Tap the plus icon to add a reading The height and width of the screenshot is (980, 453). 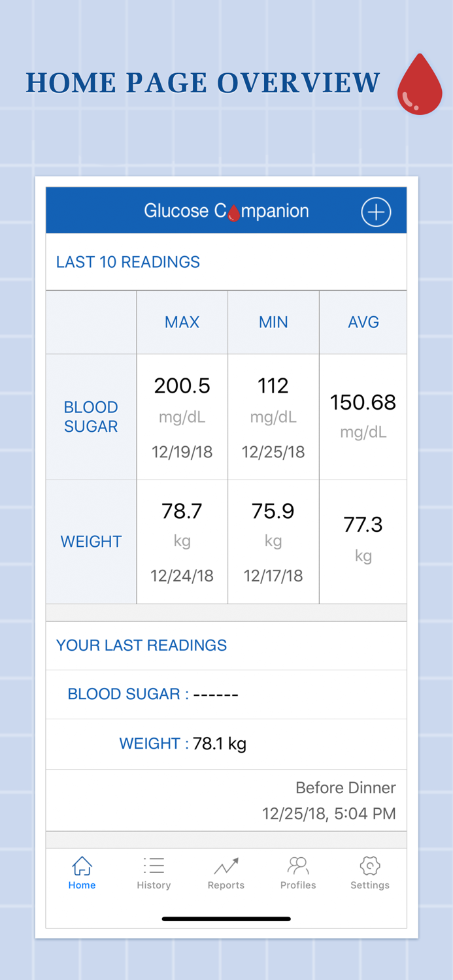(x=376, y=211)
